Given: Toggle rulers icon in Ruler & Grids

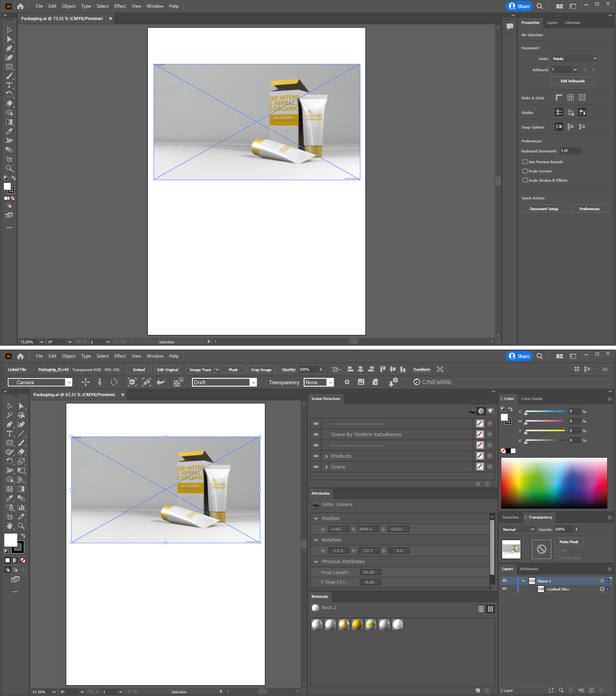Looking at the screenshot, I should (559, 97).
